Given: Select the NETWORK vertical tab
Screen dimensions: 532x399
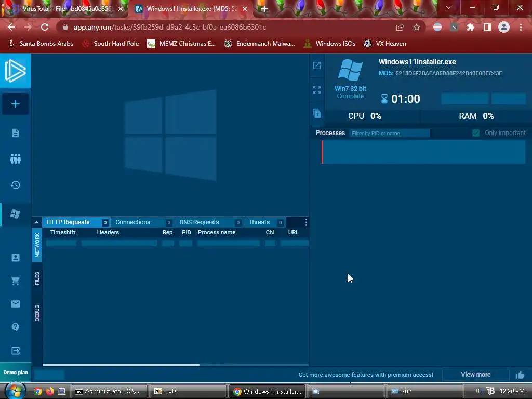Looking at the screenshot, I should 37,245.
